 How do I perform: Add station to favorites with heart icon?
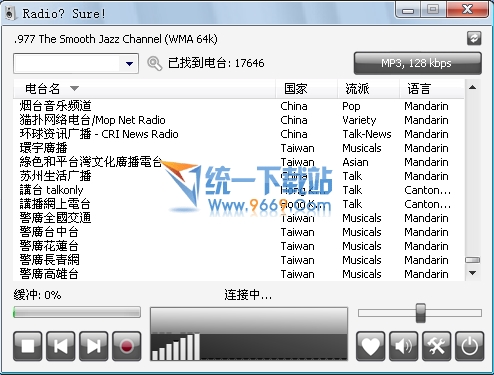tap(370, 346)
